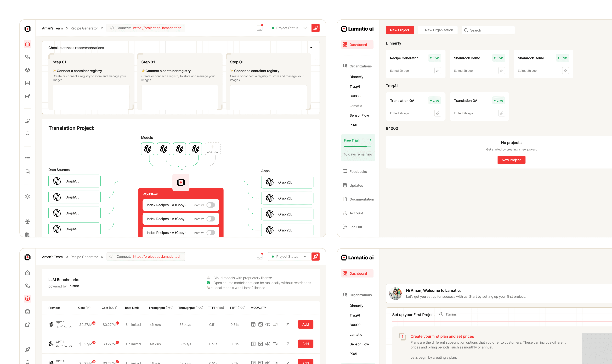612x364 pixels.
Task: Click Add in the topmost GPT 4 row
Action: click(x=305, y=325)
